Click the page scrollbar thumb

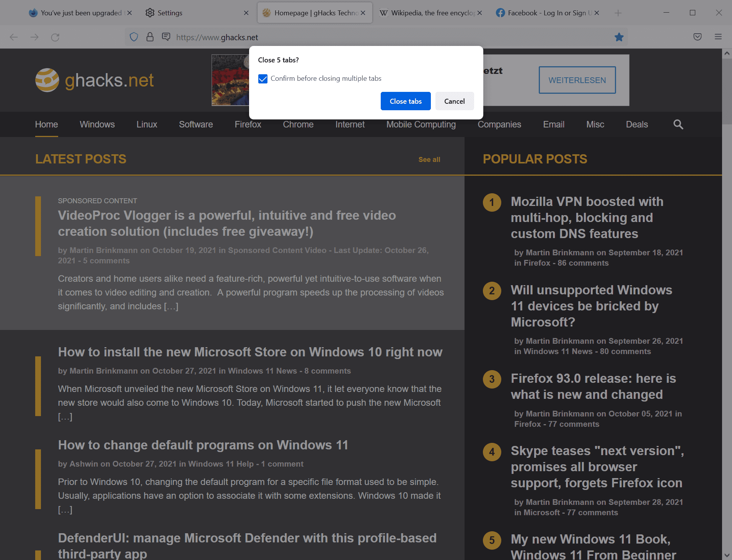point(727,92)
